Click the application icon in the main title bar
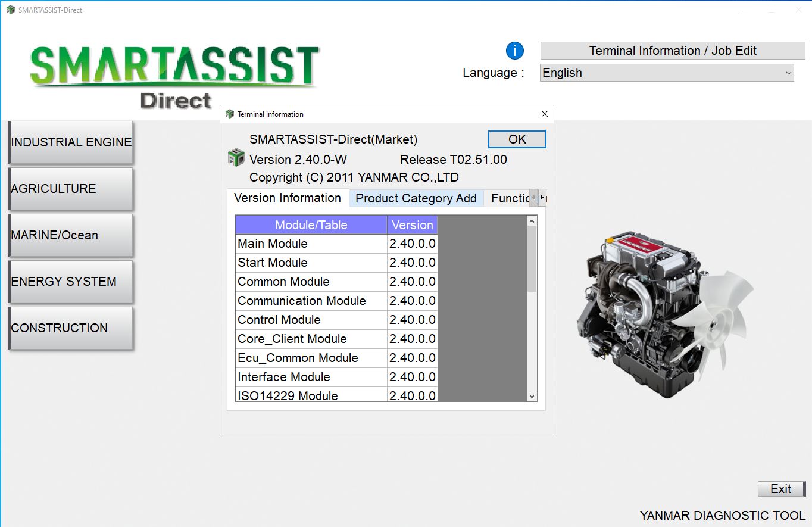812x527 pixels. [x=10, y=10]
